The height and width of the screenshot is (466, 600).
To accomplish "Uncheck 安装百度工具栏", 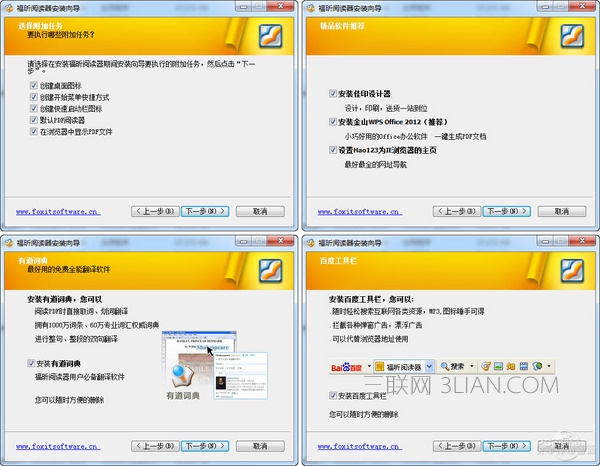I will pos(333,396).
